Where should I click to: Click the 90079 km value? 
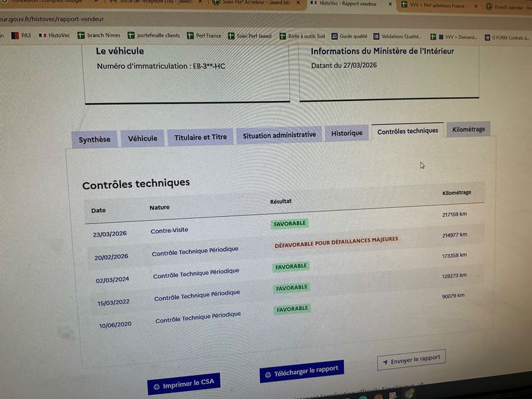[453, 296]
